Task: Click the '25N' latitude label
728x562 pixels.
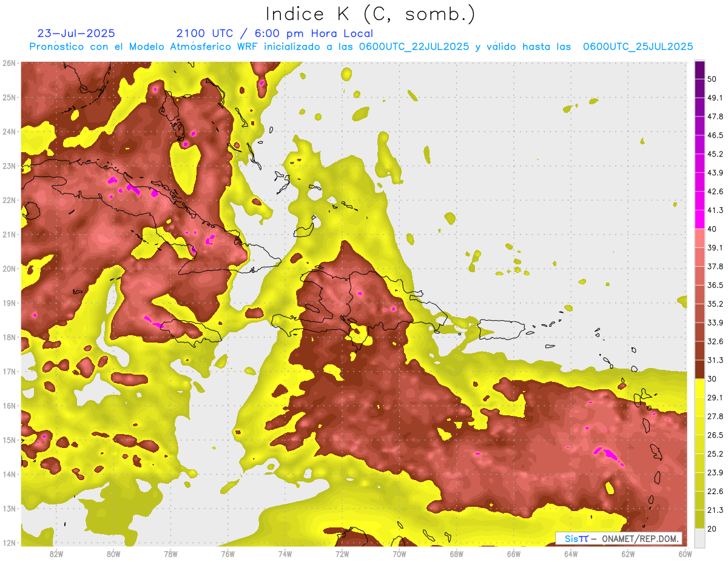Action: [x=8, y=97]
